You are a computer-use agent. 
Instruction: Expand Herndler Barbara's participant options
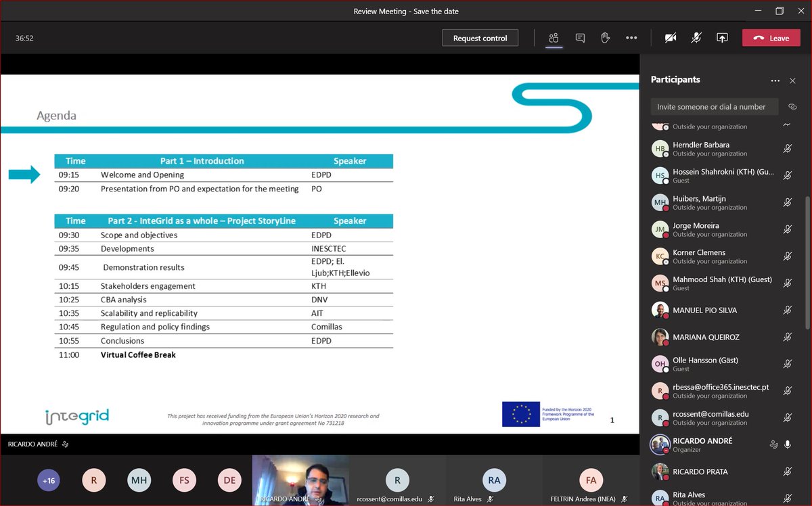(787, 148)
